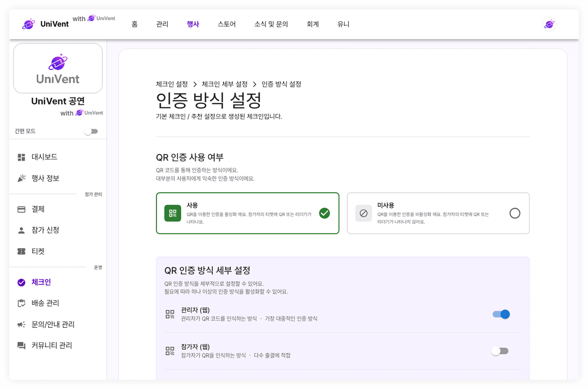Viewport: 588px width, 389px height.
Task: Select the 사용 QR option
Action: 247,213
